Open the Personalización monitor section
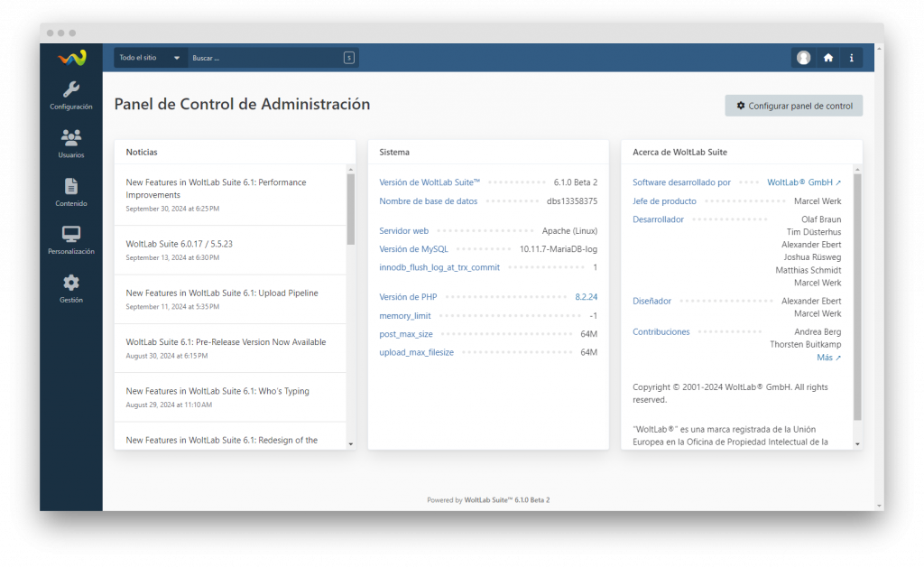924x568 pixels. [71, 239]
